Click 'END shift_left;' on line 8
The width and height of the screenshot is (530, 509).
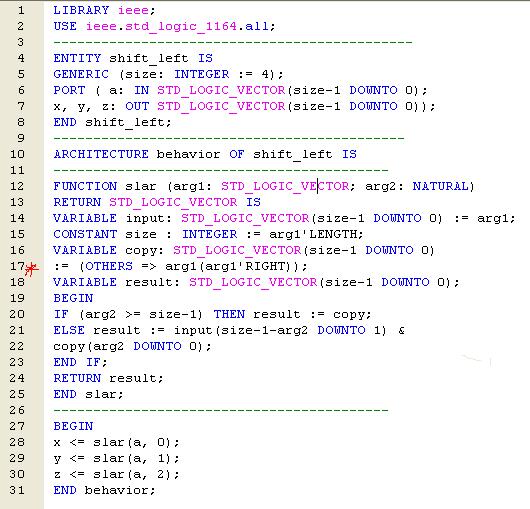112,122
